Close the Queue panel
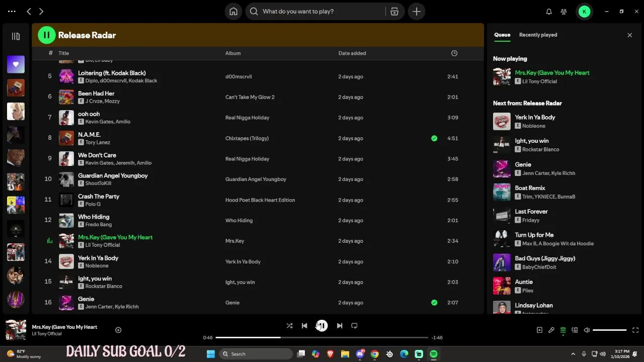The image size is (644, 362). pos(629,35)
